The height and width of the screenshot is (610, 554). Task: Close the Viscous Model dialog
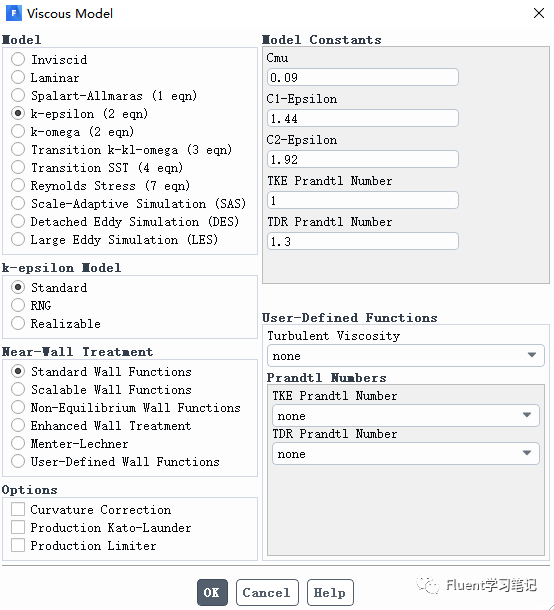pyautogui.click(x=539, y=13)
